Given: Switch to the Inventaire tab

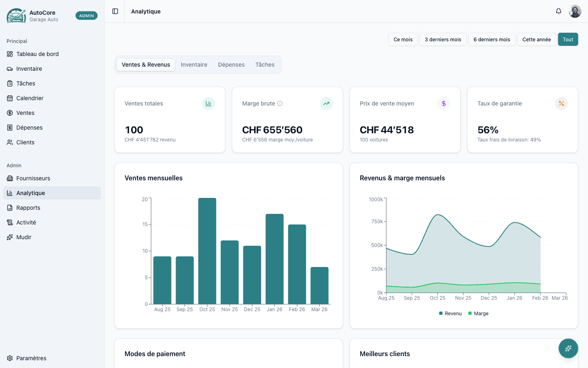Looking at the screenshot, I should (194, 65).
